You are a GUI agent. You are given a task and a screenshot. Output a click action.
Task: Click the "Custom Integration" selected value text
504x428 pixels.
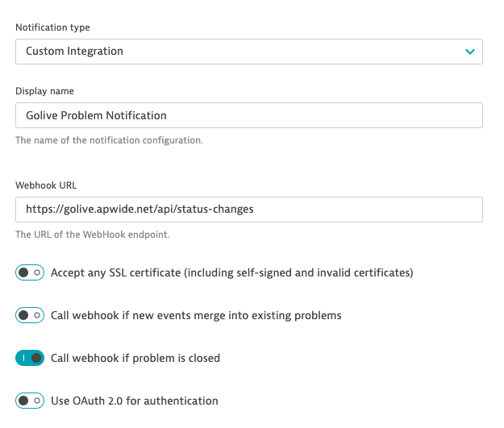(74, 52)
